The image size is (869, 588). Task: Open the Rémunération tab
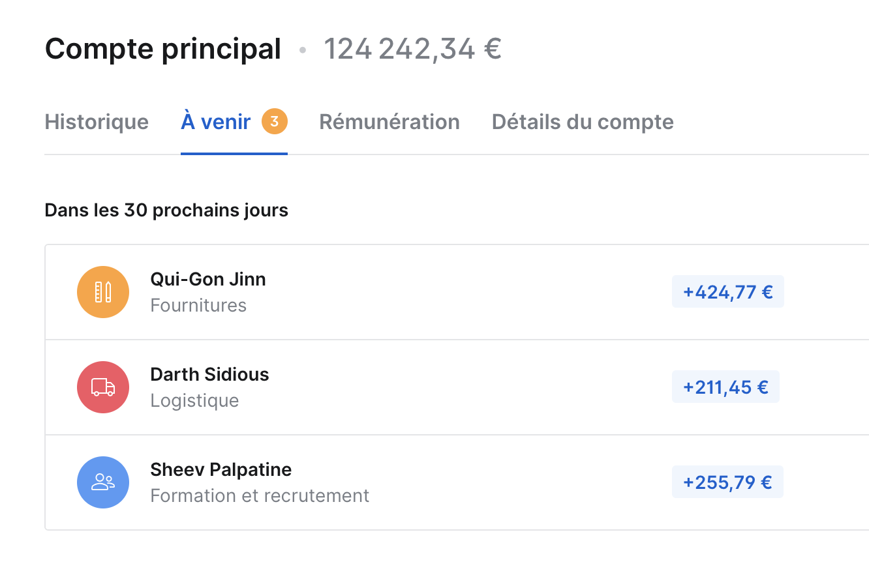click(x=389, y=122)
